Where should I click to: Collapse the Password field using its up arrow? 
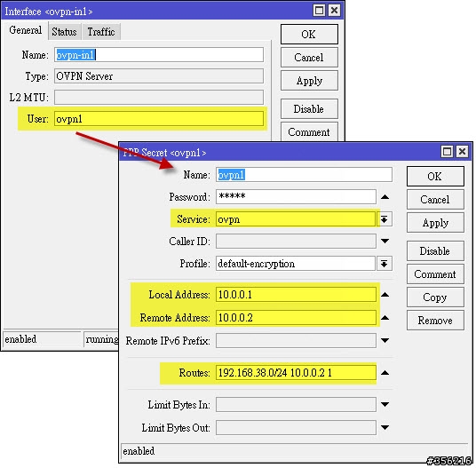(385, 197)
